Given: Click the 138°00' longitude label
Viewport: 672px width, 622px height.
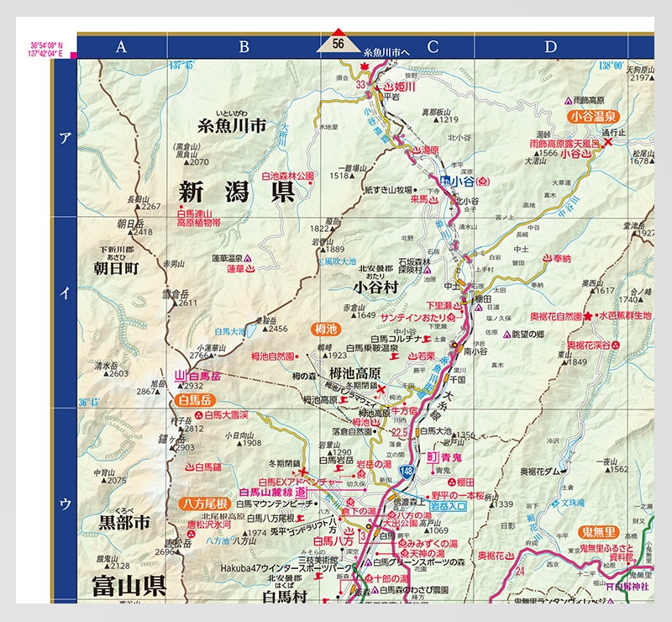Looking at the screenshot, I should point(611,66).
